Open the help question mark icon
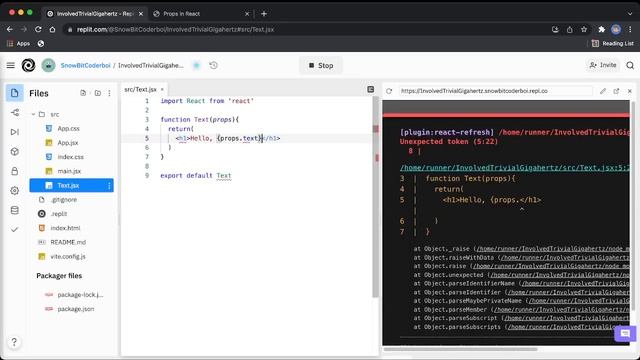The height and width of the screenshot is (360, 640). click(x=14, y=342)
